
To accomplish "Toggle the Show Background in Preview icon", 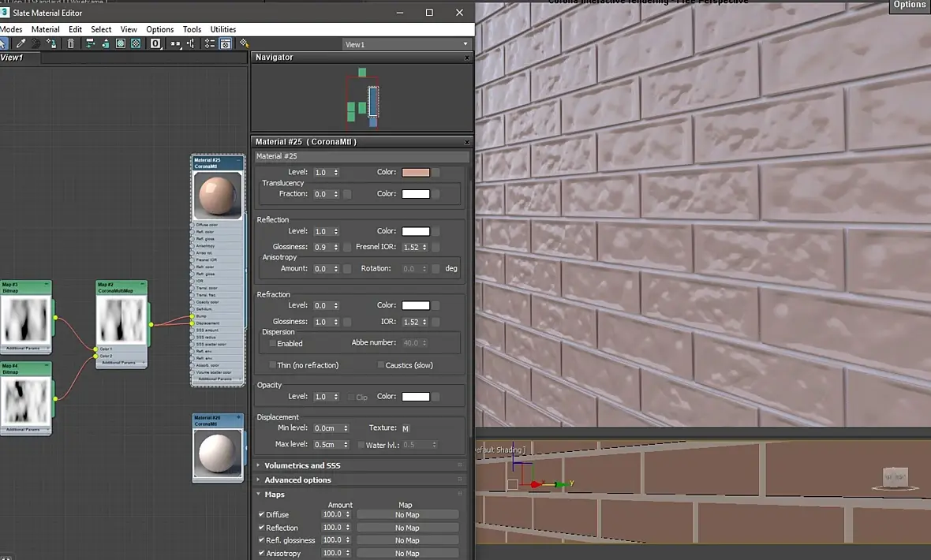I will point(136,44).
